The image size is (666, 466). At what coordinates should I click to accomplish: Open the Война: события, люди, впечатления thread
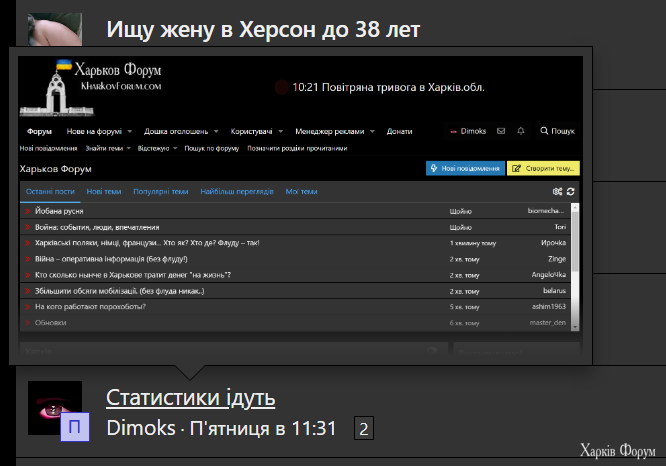[x=97, y=227]
